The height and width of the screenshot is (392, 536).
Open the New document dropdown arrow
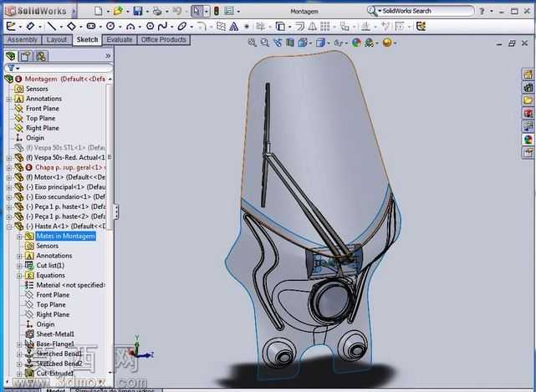(107, 12)
